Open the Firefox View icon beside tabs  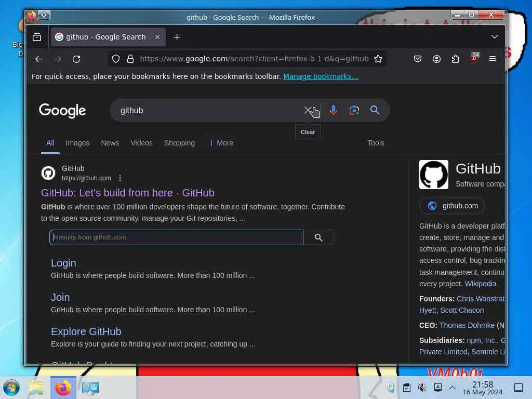(37, 37)
